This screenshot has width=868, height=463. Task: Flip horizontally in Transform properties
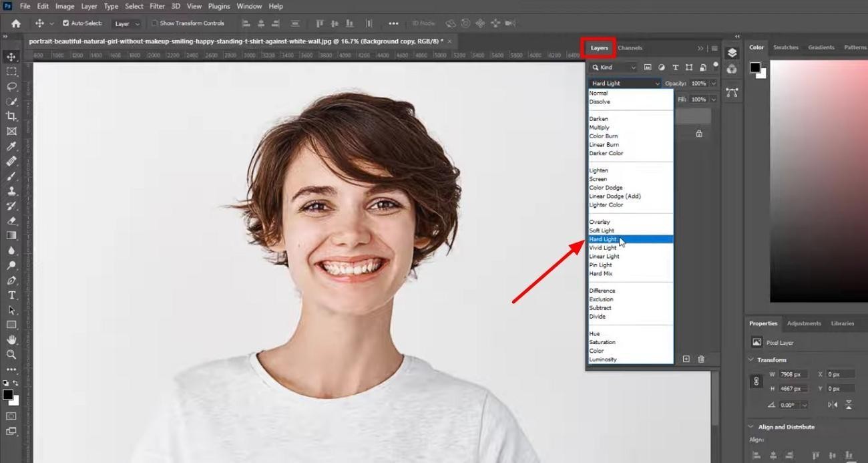pyautogui.click(x=833, y=405)
